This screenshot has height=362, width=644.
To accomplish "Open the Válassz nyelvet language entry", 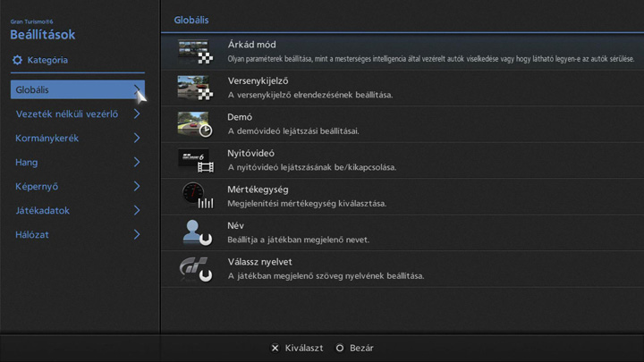I will [402, 268].
